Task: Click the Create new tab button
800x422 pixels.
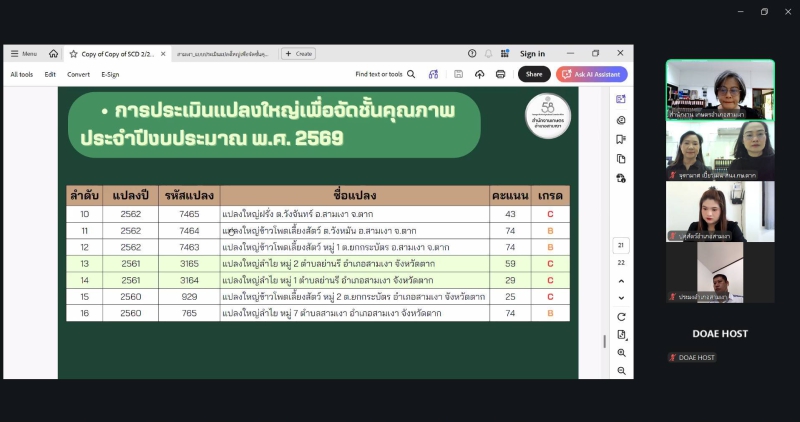Action: (298, 54)
